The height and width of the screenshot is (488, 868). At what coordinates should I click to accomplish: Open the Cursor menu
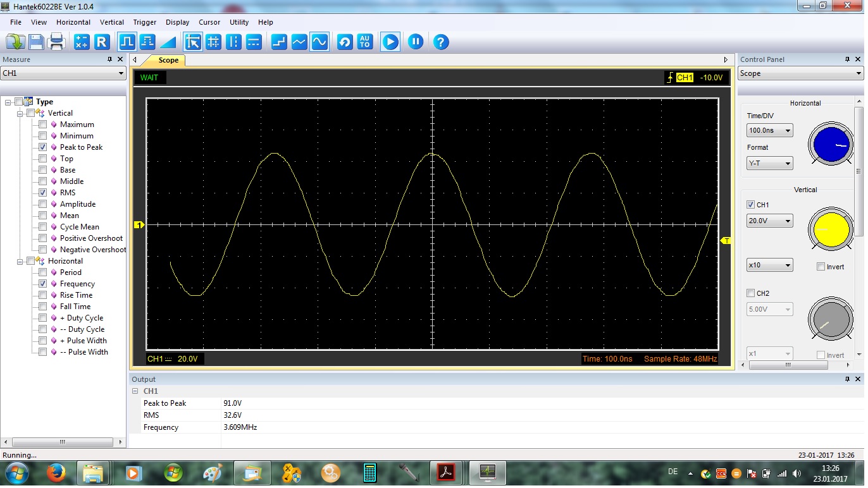pos(209,22)
